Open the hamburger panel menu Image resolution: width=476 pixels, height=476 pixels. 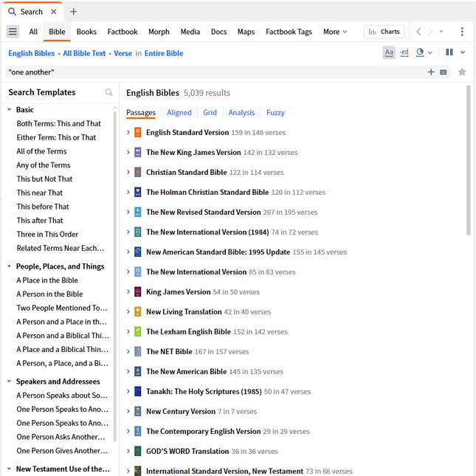coord(13,32)
